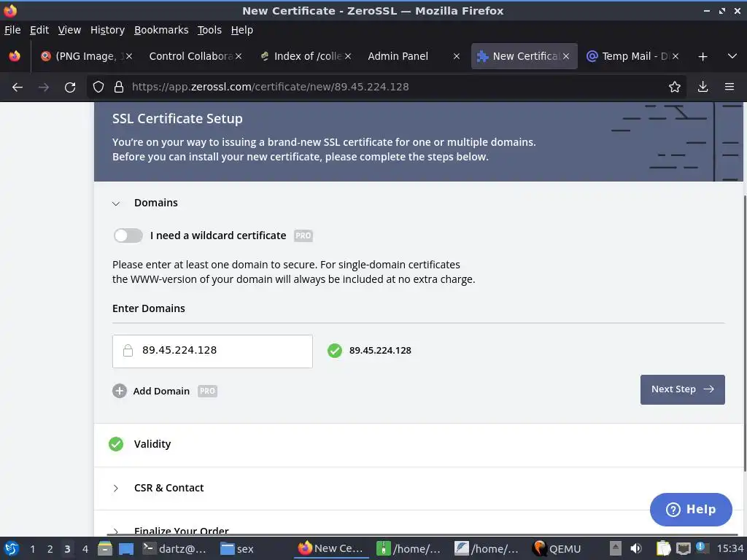Viewport: 747px width, 560px height.
Task: Click the Add Domain plus icon
Action: click(120, 392)
